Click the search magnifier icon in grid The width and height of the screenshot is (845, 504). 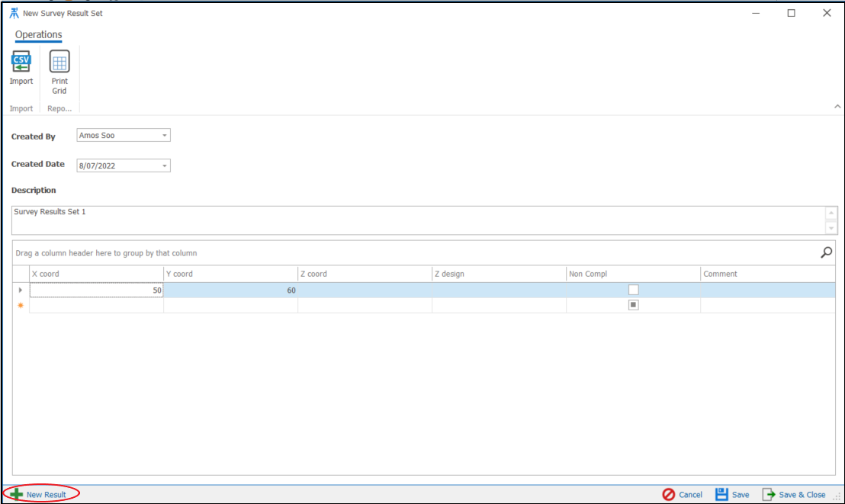(826, 252)
